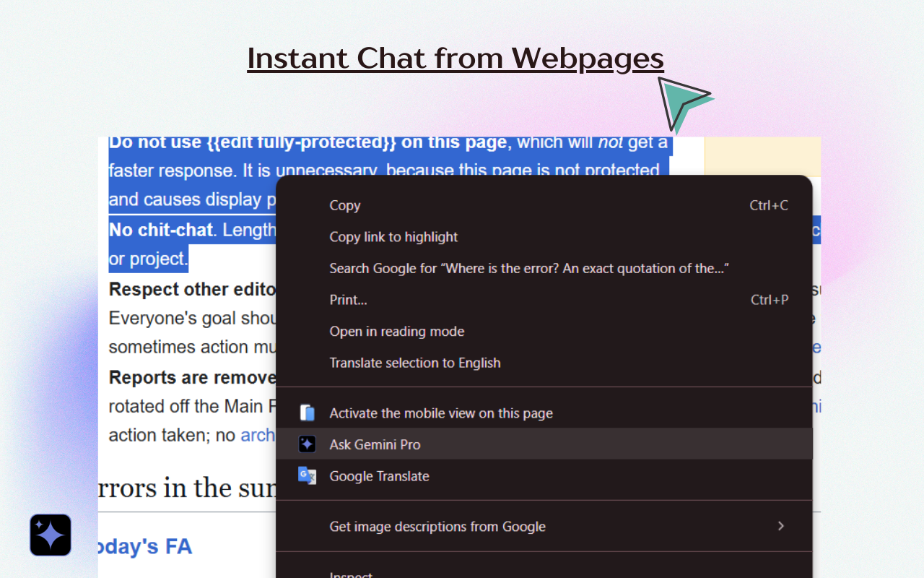
Task: Click the sparkle icon beside Ask Gemini Pro
Action: 307,444
